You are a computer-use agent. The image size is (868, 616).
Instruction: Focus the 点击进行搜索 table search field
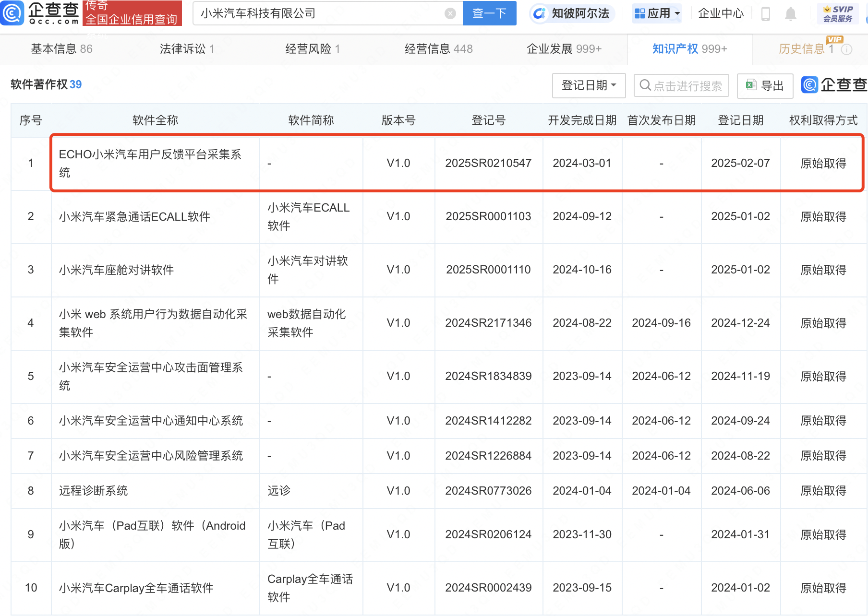coord(681,85)
